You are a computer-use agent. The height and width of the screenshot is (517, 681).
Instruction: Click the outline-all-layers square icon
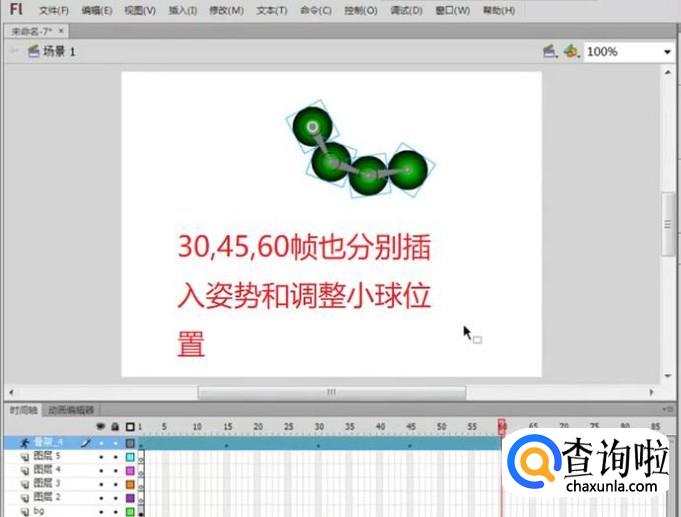[130, 427]
